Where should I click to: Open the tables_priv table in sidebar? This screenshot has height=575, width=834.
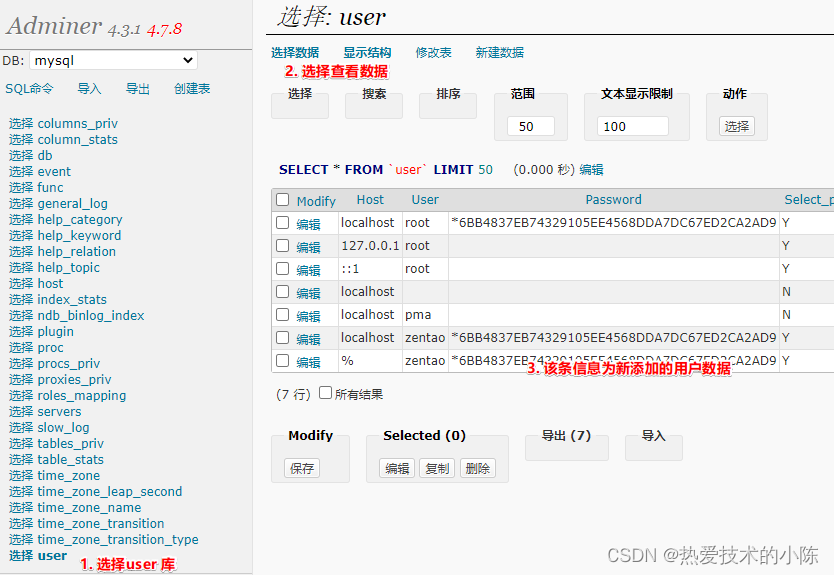(x=71, y=444)
